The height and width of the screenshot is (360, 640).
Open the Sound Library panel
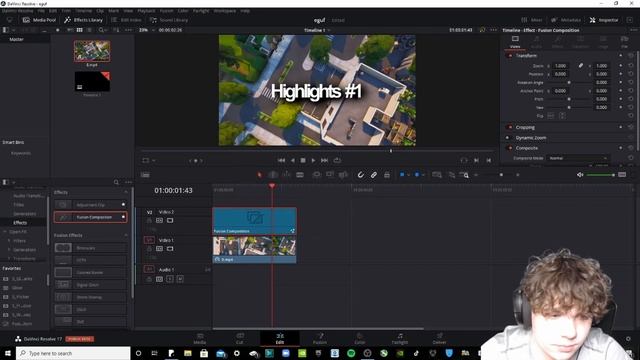169,20
